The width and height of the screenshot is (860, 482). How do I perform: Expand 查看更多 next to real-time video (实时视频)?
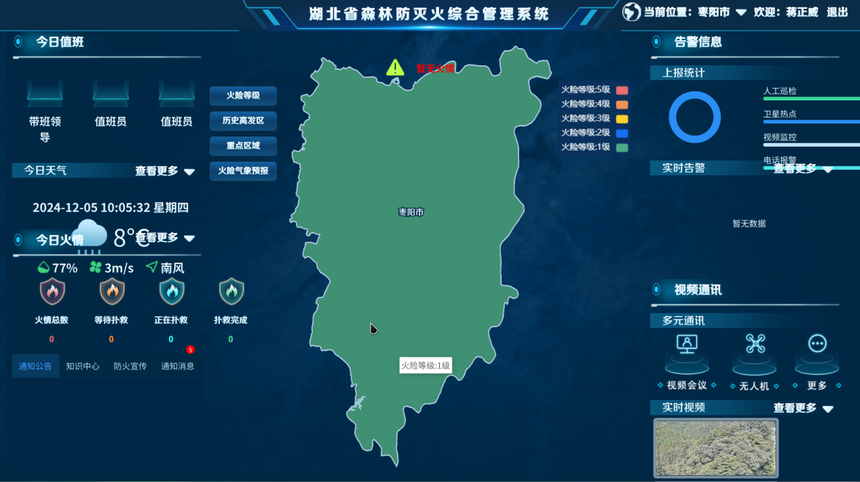click(803, 408)
